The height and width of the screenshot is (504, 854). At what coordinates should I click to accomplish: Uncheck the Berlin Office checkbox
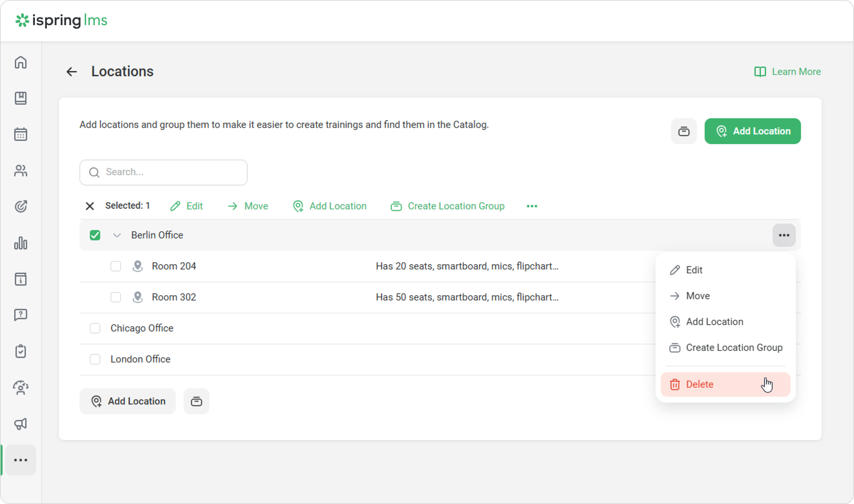95,235
